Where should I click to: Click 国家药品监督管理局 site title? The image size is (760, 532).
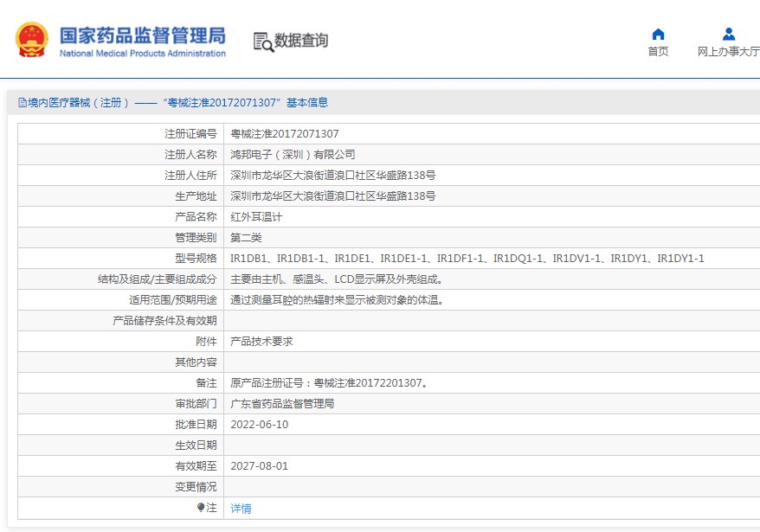(143, 35)
